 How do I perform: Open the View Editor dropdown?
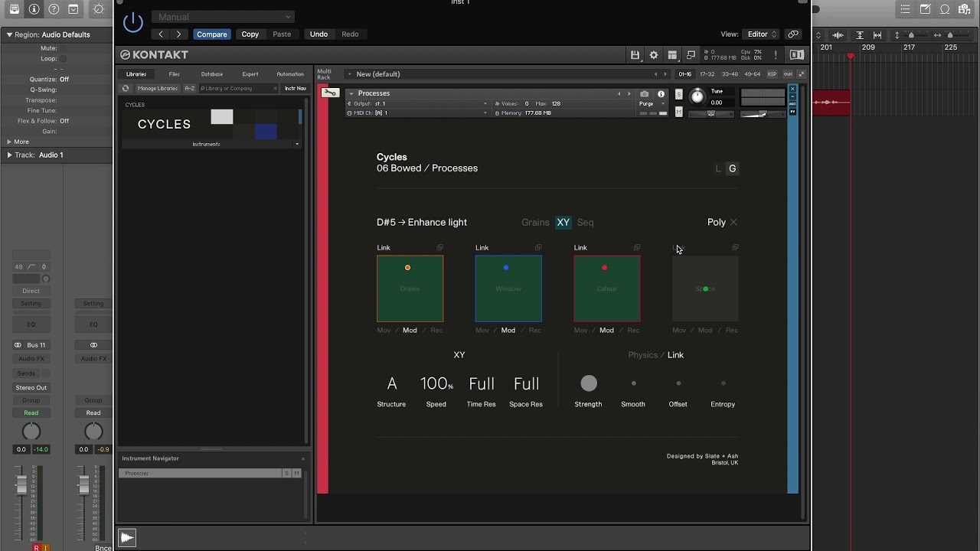tap(762, 34)
